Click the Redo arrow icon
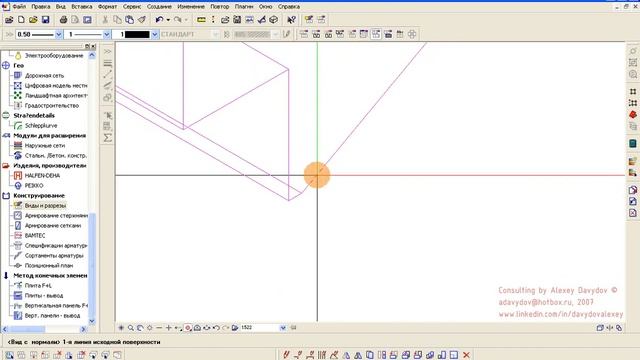This screenshot has height=360, width=640. pos(177,20)
